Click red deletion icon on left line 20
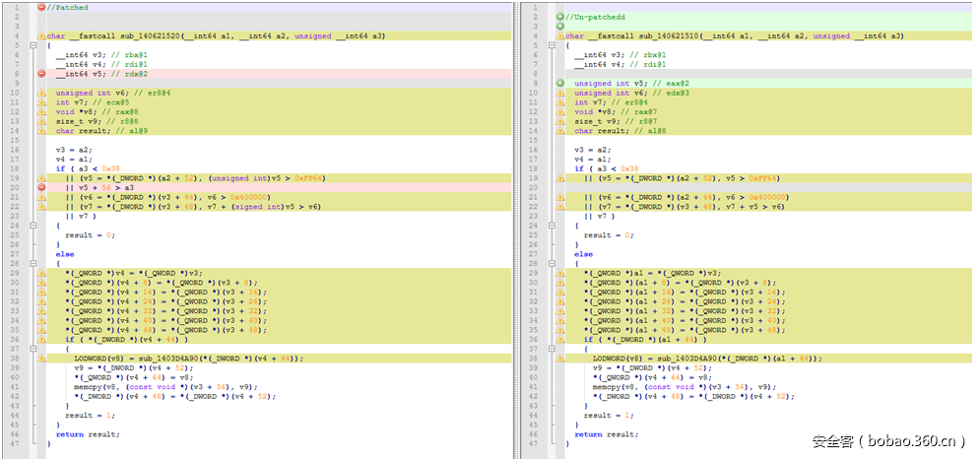980x459 pixels. tap(41, 187)
